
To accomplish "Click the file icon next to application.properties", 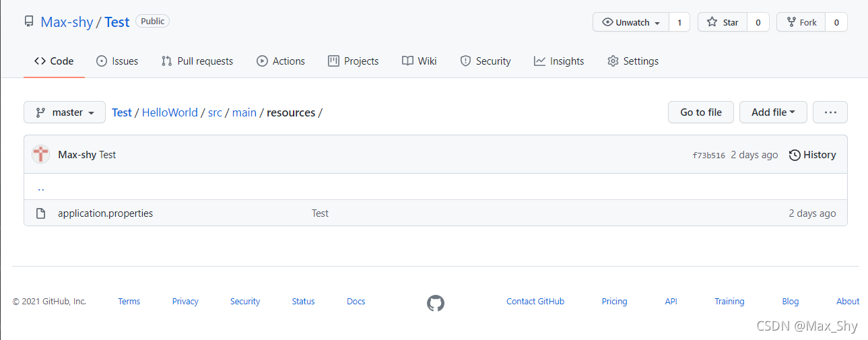I will click(x=41, y=213).
